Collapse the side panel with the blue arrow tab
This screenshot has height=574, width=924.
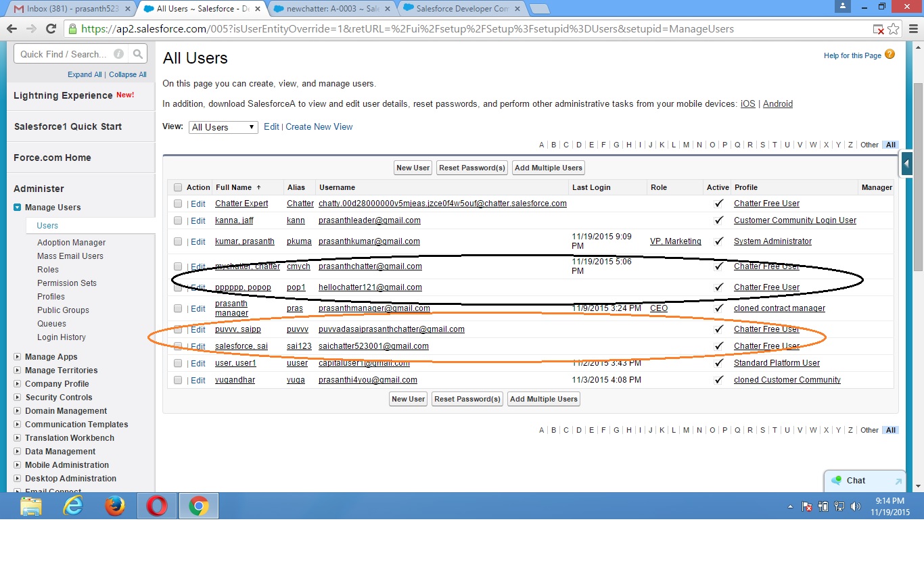[907, 164]
